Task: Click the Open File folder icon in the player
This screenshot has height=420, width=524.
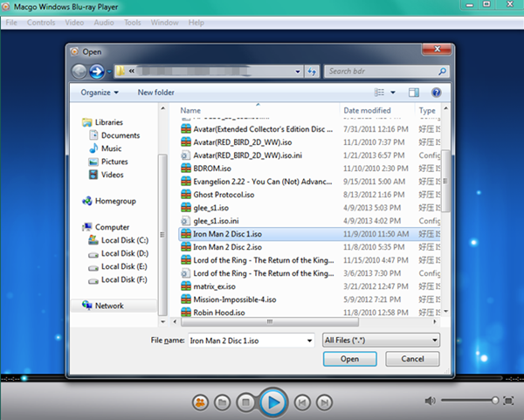Action: point(222,403)
